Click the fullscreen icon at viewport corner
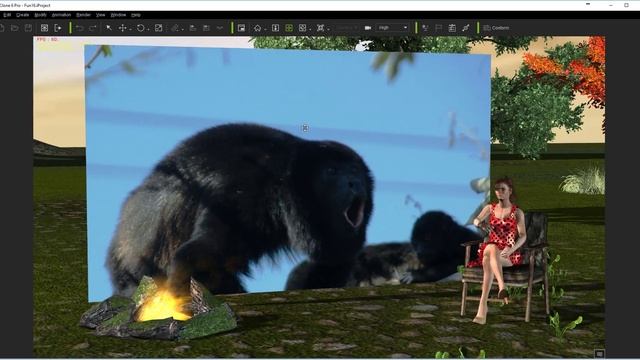The image size is (640, 360). (599, 353)
